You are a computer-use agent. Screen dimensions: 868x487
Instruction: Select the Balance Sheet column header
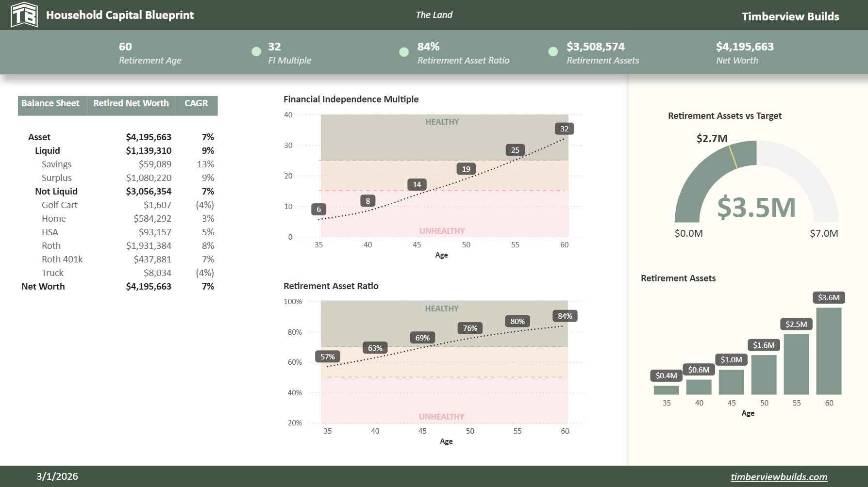tap(50, 103)
